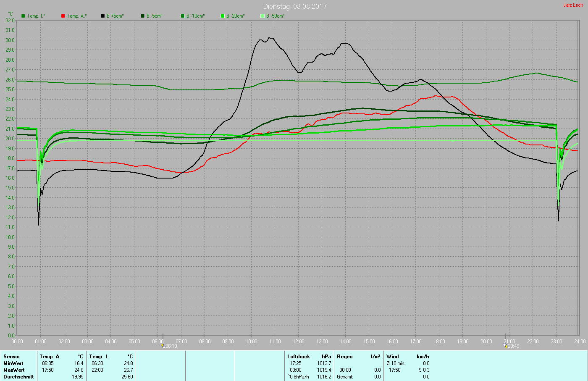This screenshot has width=588, height=381.
Task: Select the B -5cm legend swatch
Action: tap(143, 16)
